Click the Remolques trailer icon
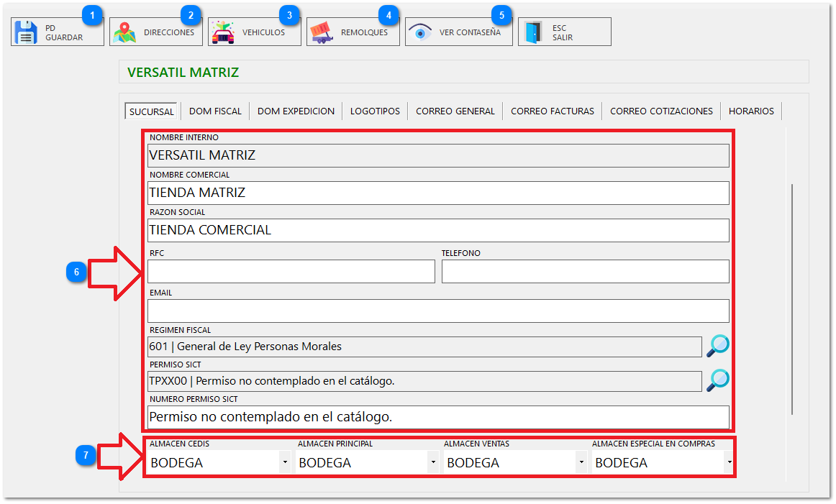Viewport: 836px width, 504px height. click(x=322, y=32)
